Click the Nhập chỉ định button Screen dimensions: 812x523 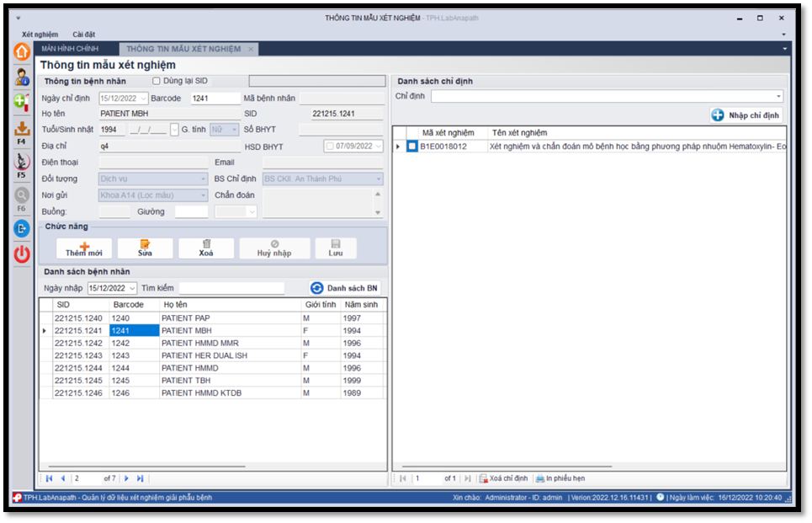point(746,115)
